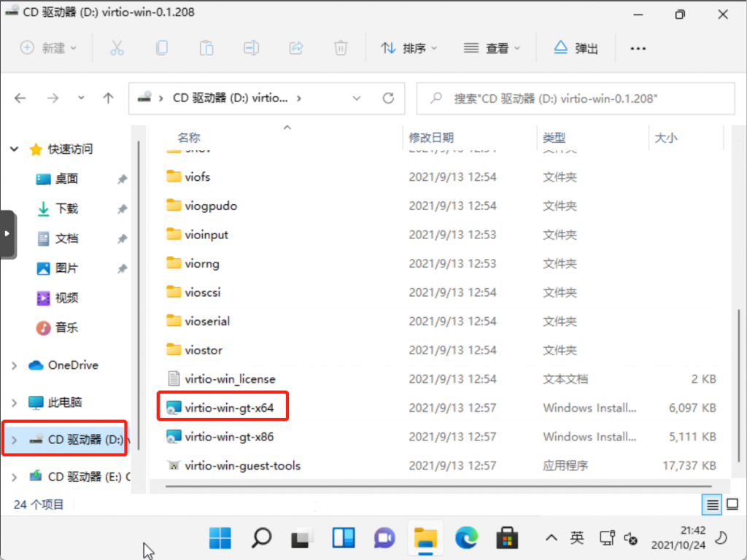Cut the selected item using toolbar scissors icon
This screenshot has height=560, width=747.
117,48
